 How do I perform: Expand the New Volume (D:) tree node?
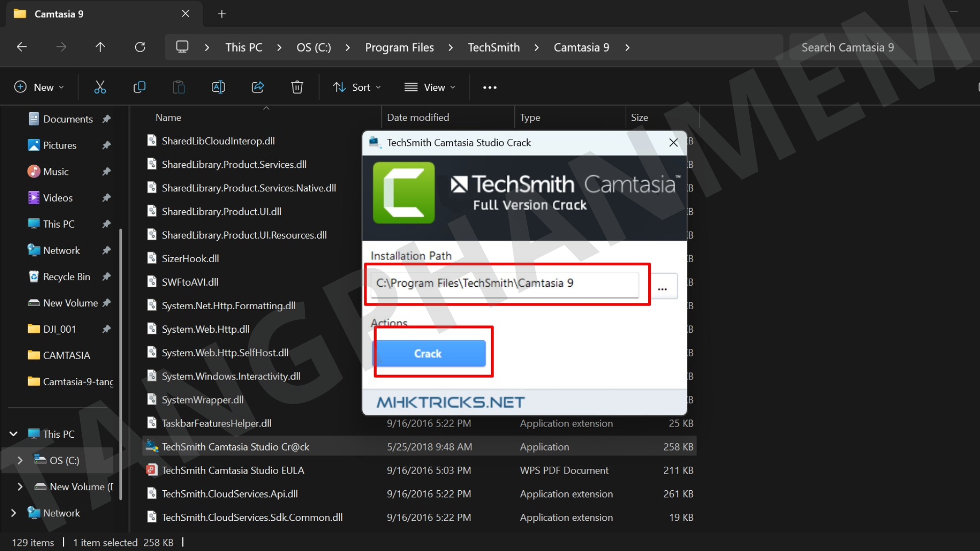(x=20, y=487)
